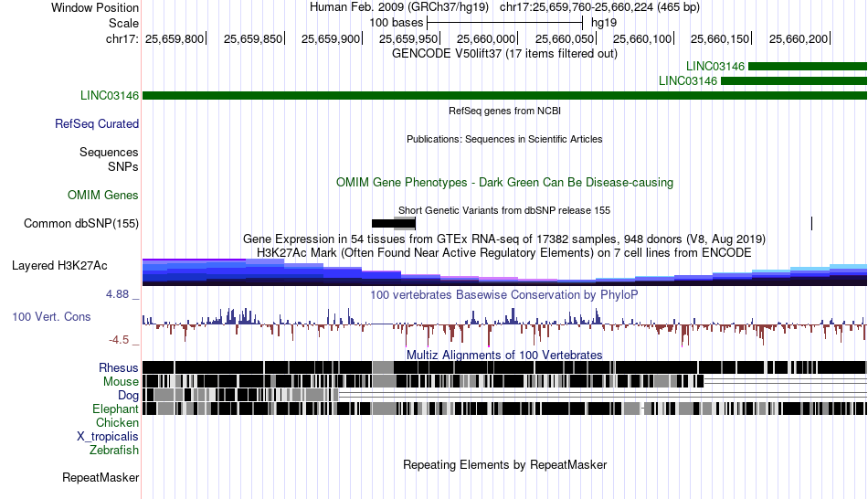Select the 25,660,150 ruler coordinate
This screenshot has height=499, width=868.
click(x=720, y=38)
